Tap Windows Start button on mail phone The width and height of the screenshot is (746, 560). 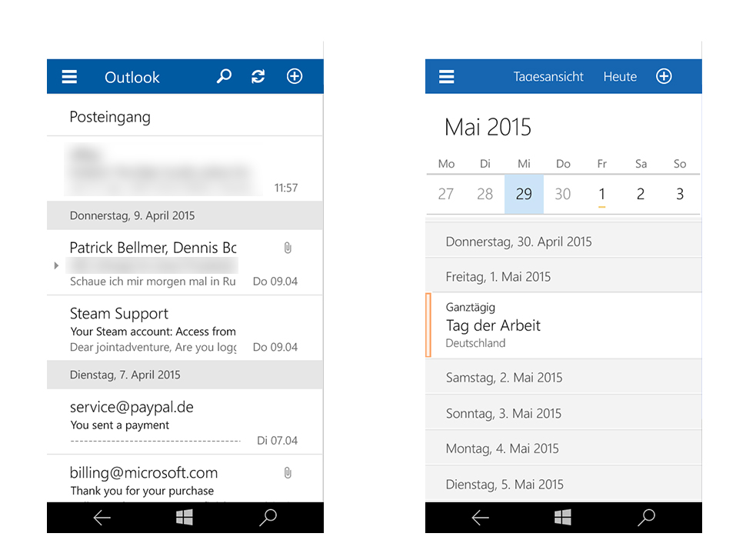pos(184,517)
